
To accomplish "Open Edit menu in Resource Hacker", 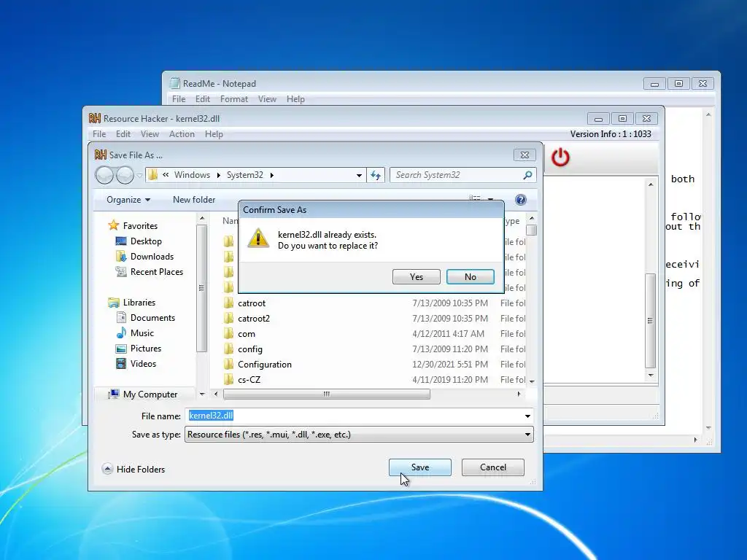I will 123,134.
